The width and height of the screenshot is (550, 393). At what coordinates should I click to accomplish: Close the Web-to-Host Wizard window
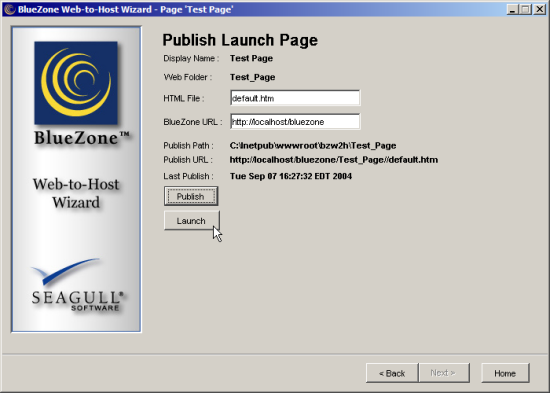[539, 9]
